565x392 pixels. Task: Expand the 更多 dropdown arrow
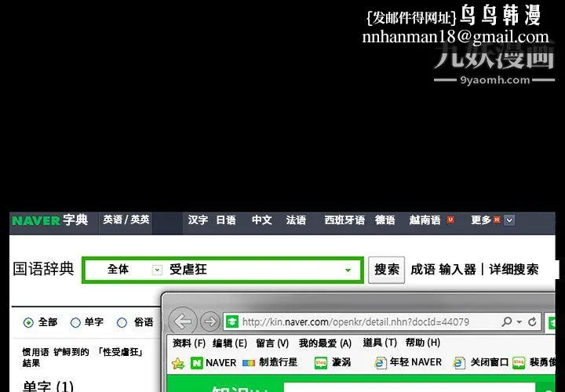[509, 220]
